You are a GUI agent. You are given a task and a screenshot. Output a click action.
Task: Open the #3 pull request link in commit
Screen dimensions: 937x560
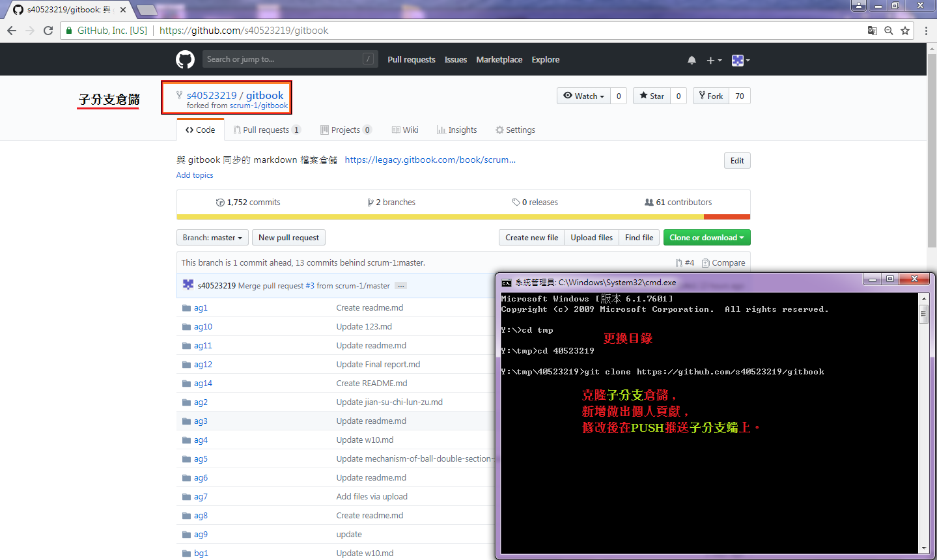click(x=310, y=286)
